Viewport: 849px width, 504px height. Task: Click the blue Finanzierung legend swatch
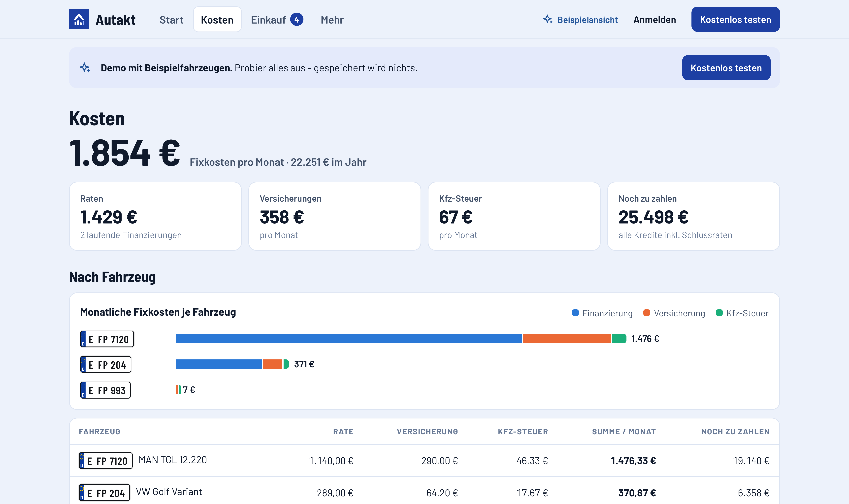tap(575, 313)
